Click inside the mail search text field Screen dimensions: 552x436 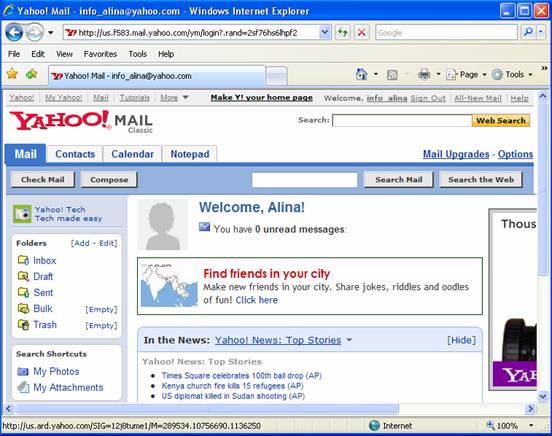tap(305, 180)
